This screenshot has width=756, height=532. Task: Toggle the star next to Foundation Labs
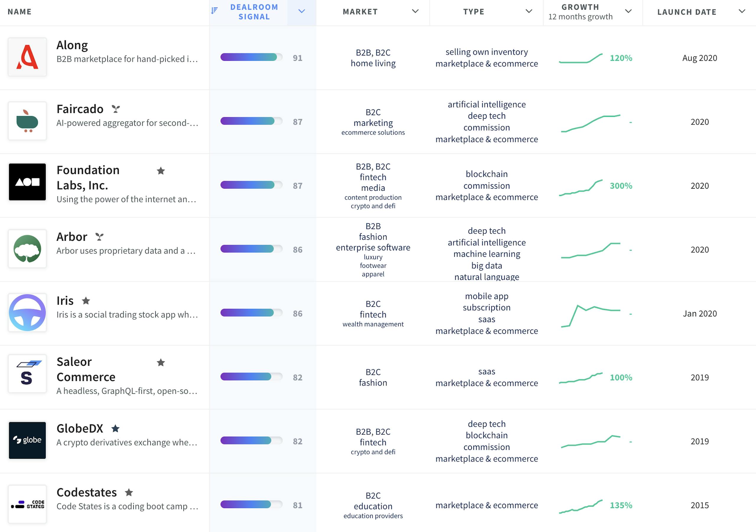(x=161, y=171)
